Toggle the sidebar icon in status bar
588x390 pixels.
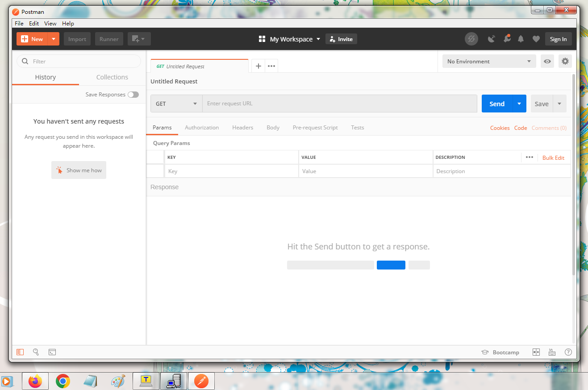click(20, 352)
